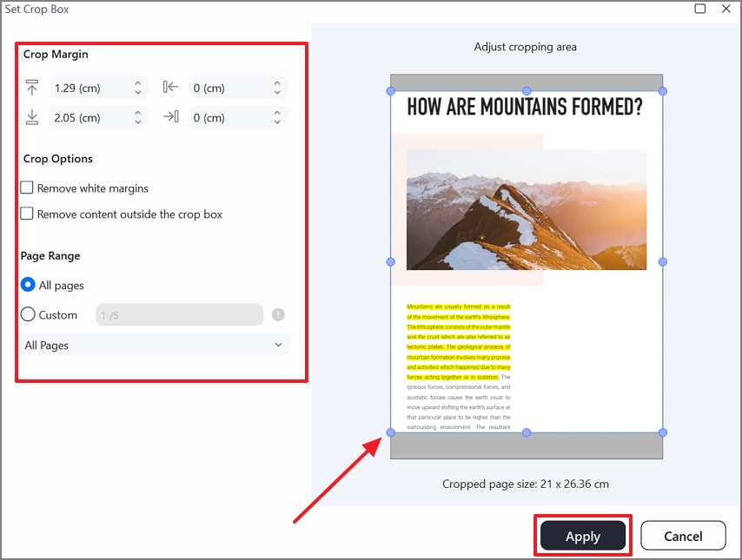The image size is (742, 560).
Task: Cancel the Set Crop Box dialog
Action: tap(683, 535)
